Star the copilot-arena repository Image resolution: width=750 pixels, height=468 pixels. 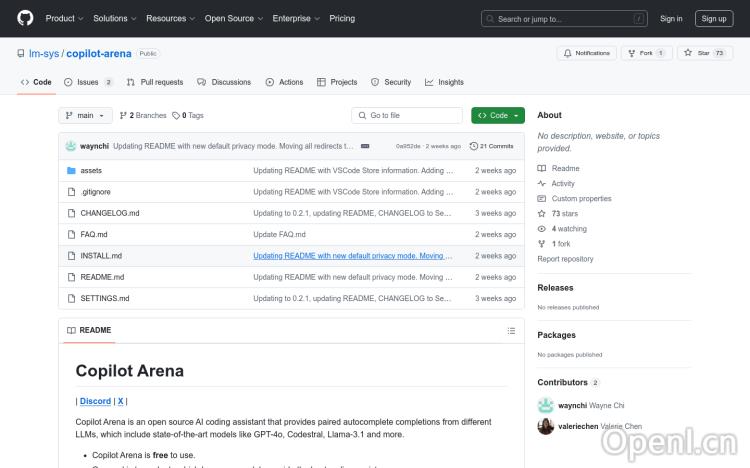point(704,53)
